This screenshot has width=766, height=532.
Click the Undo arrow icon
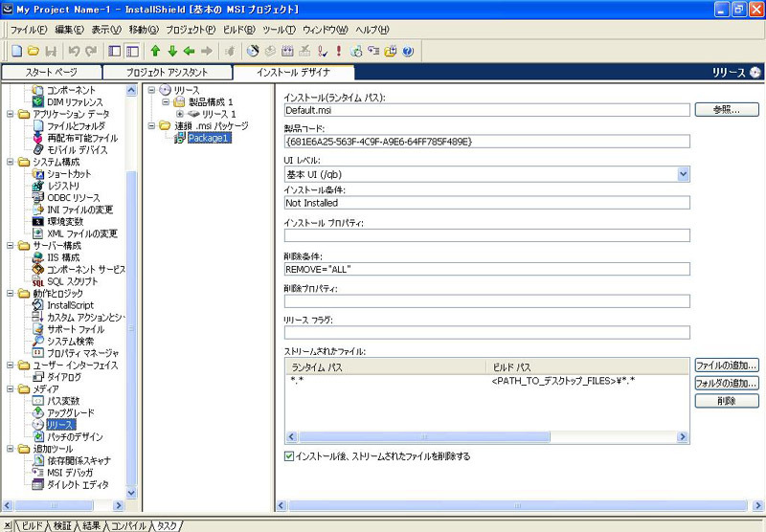(74, 51)
